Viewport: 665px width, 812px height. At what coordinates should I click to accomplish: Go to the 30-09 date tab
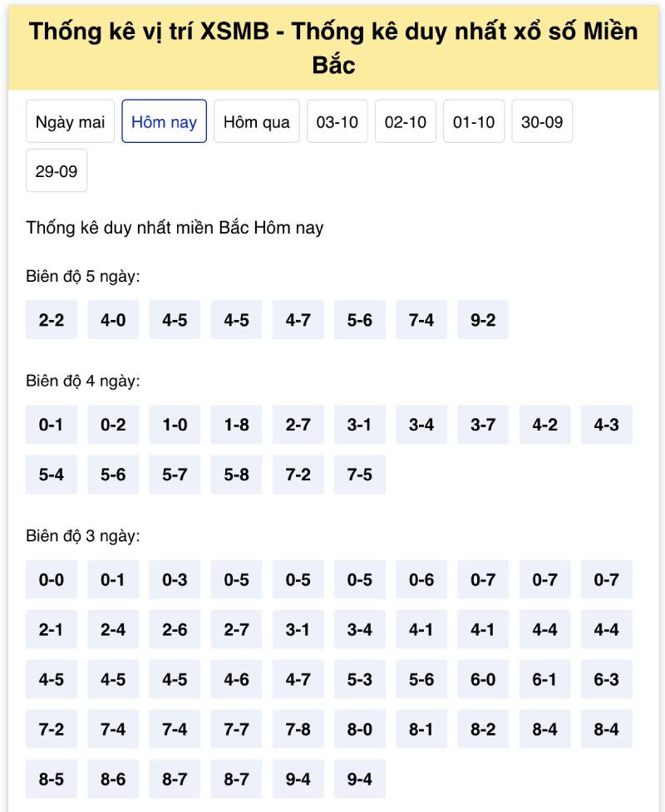pos(542,122)
